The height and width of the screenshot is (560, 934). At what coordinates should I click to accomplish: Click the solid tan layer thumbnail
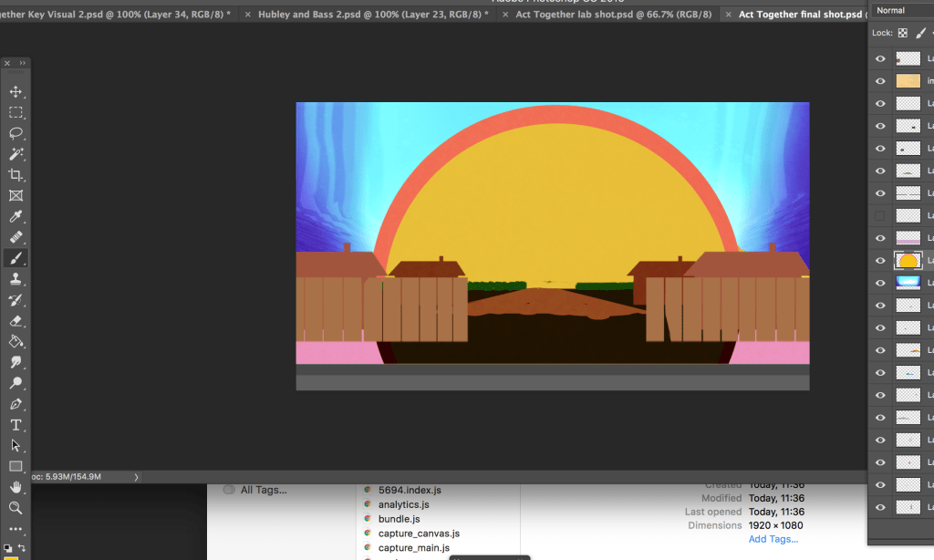[908, 81]
